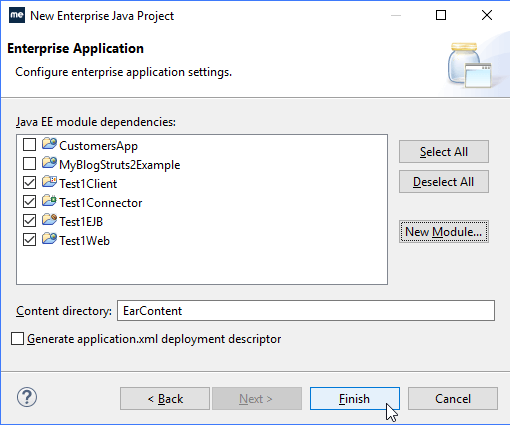Screen dimensions: 510x425
Task: Click the Deselect All button
Action: (444, 182)
